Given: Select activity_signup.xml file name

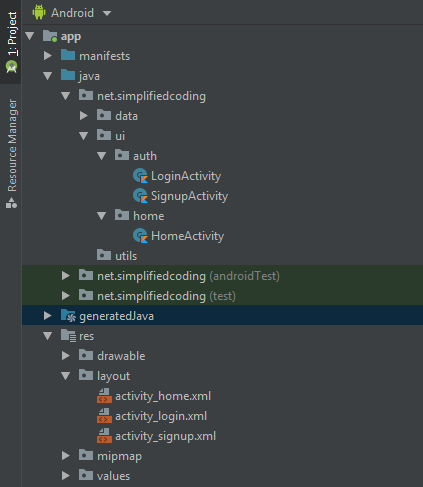Looking at the screenshot, I should (x=166, y=436).
